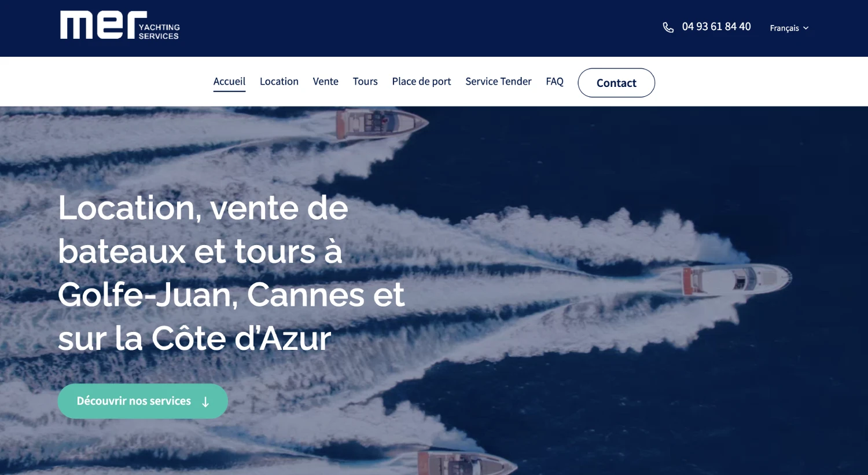
Task: Click the phone handset icon
Action: click(668, 27)
